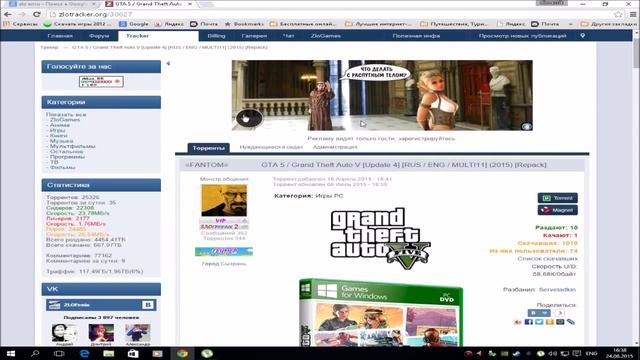Switch to the Администрация tab

click(x=335, y=147)
